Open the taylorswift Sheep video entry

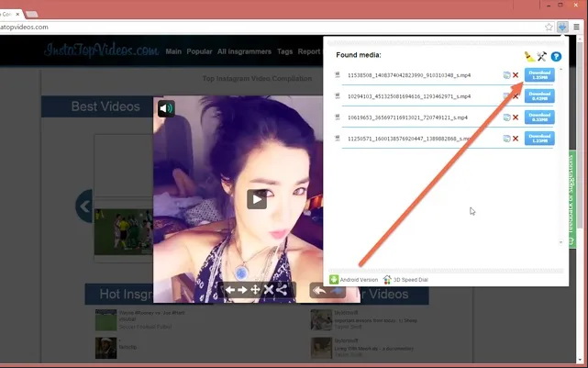click(x=364, y=319)
